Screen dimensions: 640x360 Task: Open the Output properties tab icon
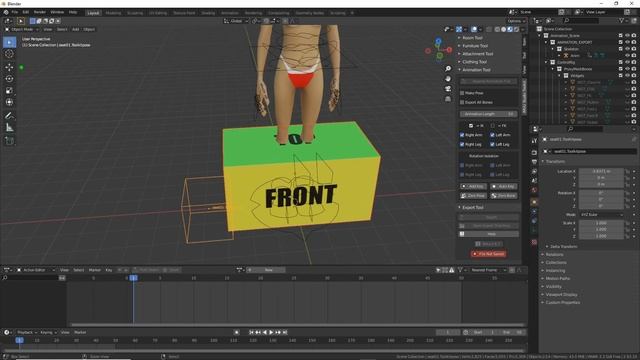pyautogui.click(x=534, y=162)
